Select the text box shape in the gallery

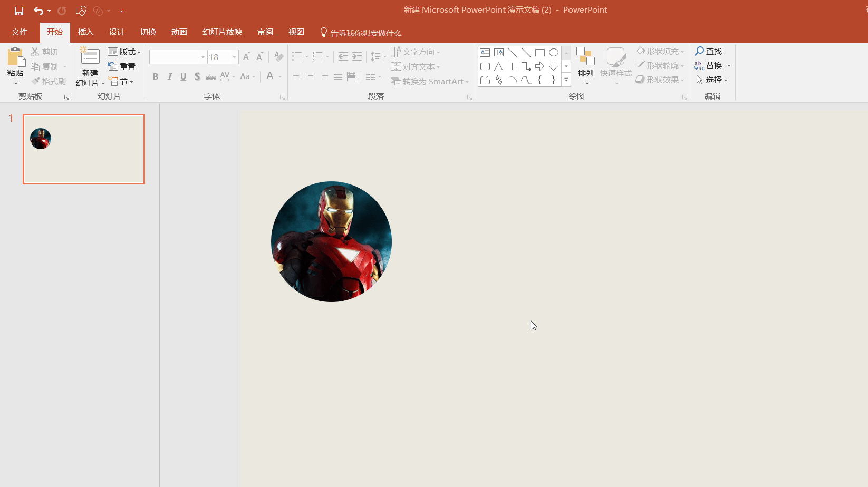coord(485,53)
